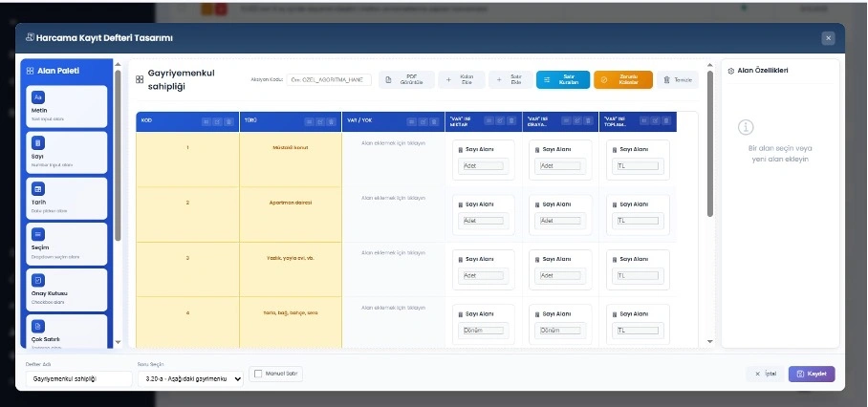Select the Çok Satırlı field palette icon
The image size is (868, 407).
click(39, 326)
